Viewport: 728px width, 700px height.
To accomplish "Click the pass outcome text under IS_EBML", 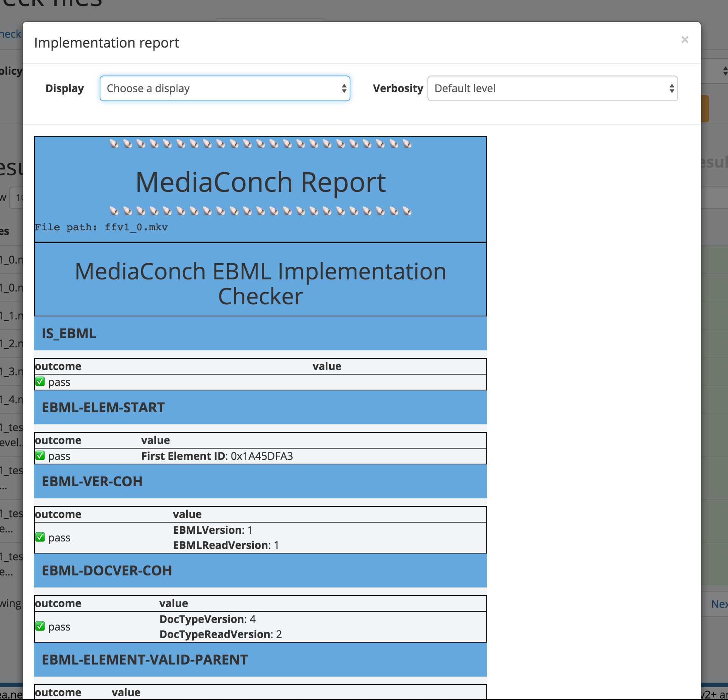I will (59, 382).
